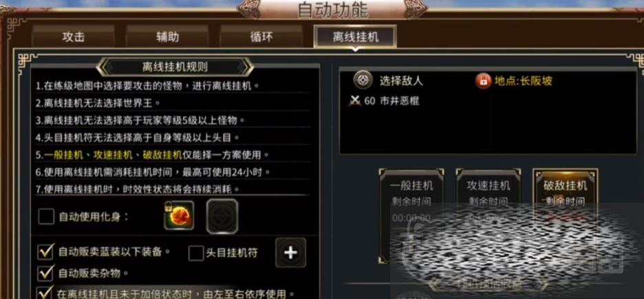644x299 pixels.
Task: Enable the 自动使用化身 checkbox
Action: pos(46,216)
